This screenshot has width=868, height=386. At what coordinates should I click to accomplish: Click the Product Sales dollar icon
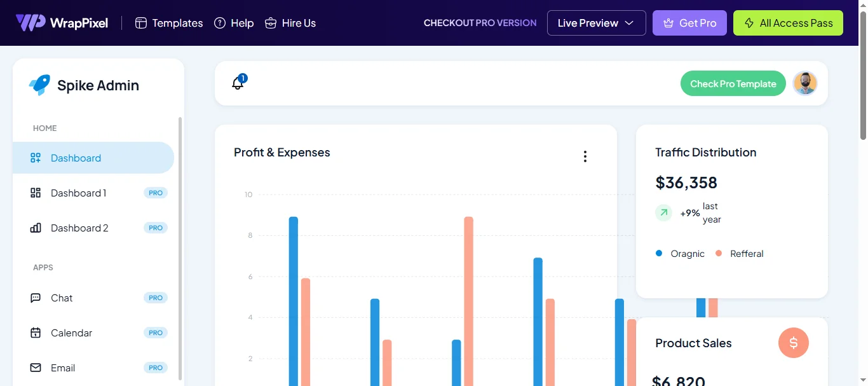click(x=794, y=343)
